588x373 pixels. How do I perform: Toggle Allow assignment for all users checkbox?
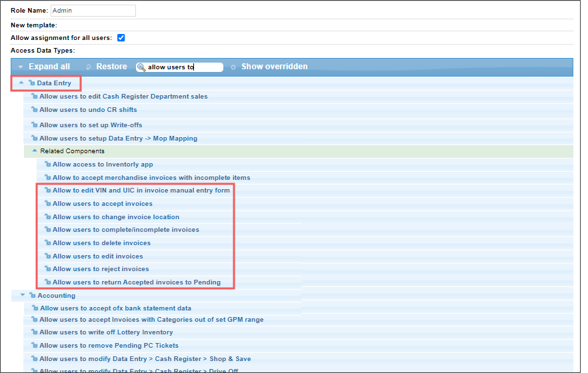click(121, 38)
